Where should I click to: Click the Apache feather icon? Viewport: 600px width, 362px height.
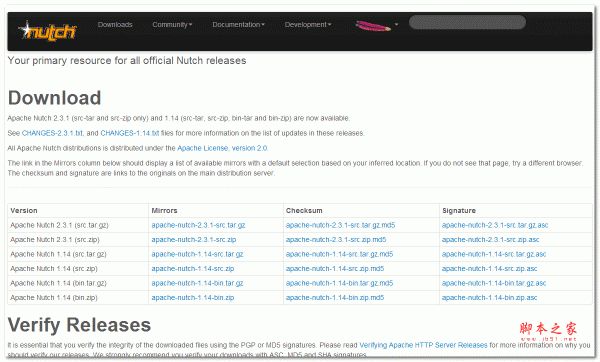(373, 26)
